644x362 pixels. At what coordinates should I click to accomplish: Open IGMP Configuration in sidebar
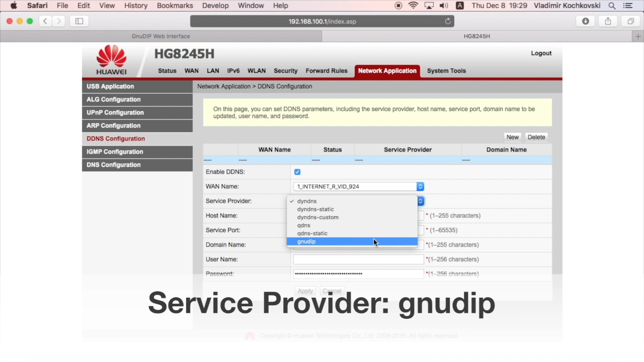click(137, 152)
